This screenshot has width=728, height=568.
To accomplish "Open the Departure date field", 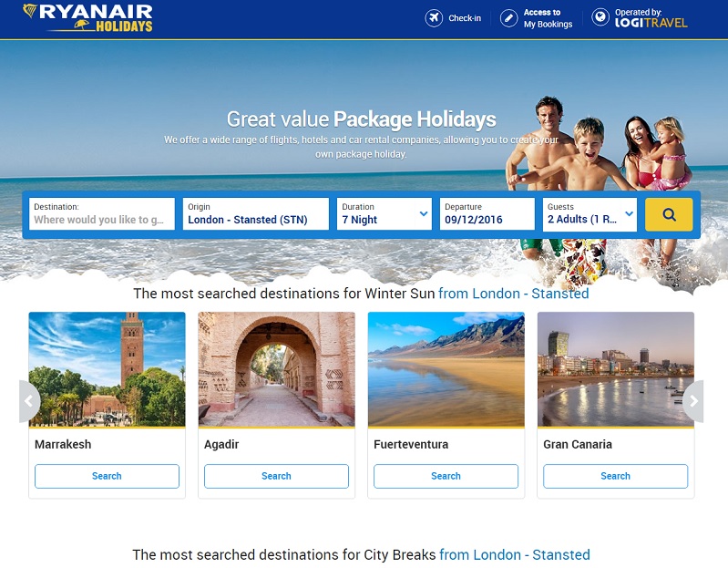I will coord(487,214).
